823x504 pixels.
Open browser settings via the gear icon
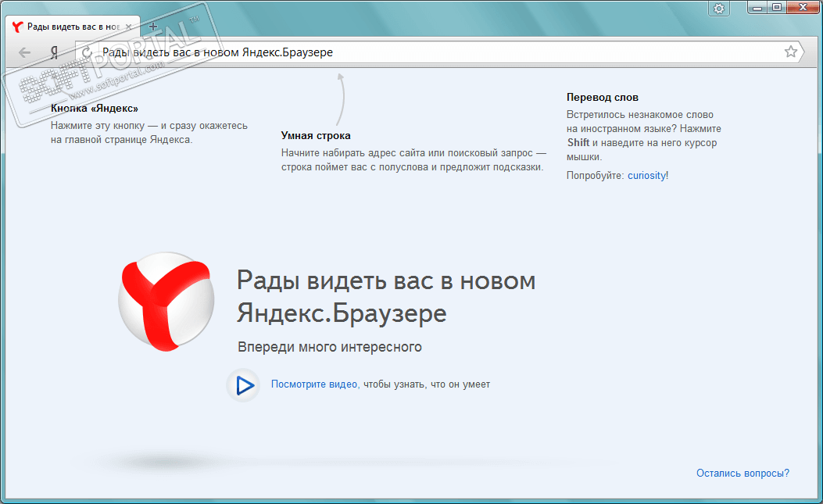[719, 9]
